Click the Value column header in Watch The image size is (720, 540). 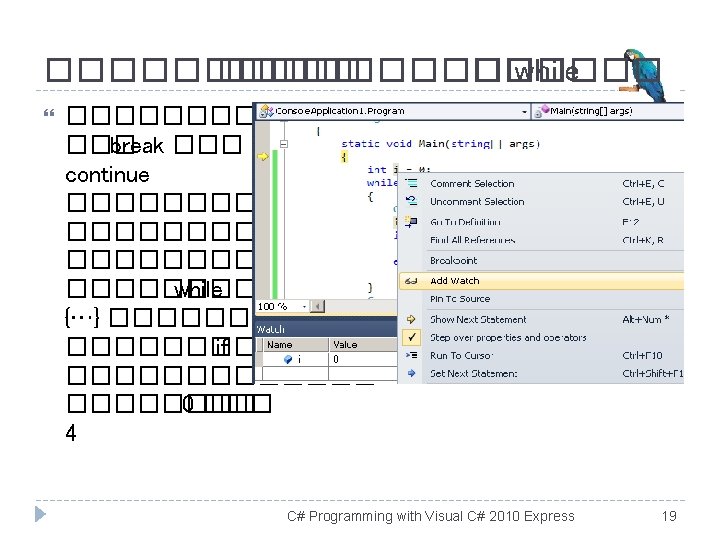coord(363,344)
